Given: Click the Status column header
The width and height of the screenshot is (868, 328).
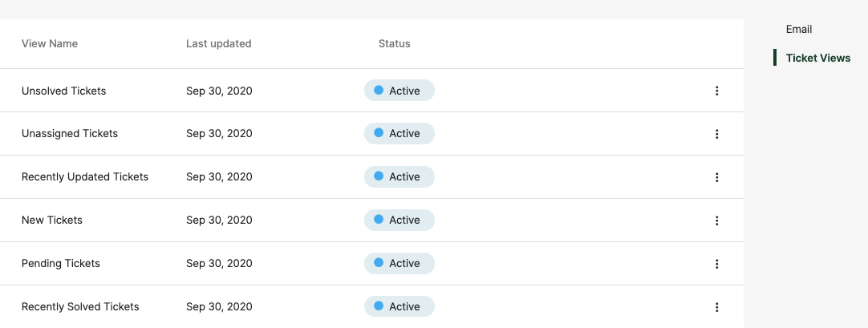Looking at the screenshot, I should (394, 43).
